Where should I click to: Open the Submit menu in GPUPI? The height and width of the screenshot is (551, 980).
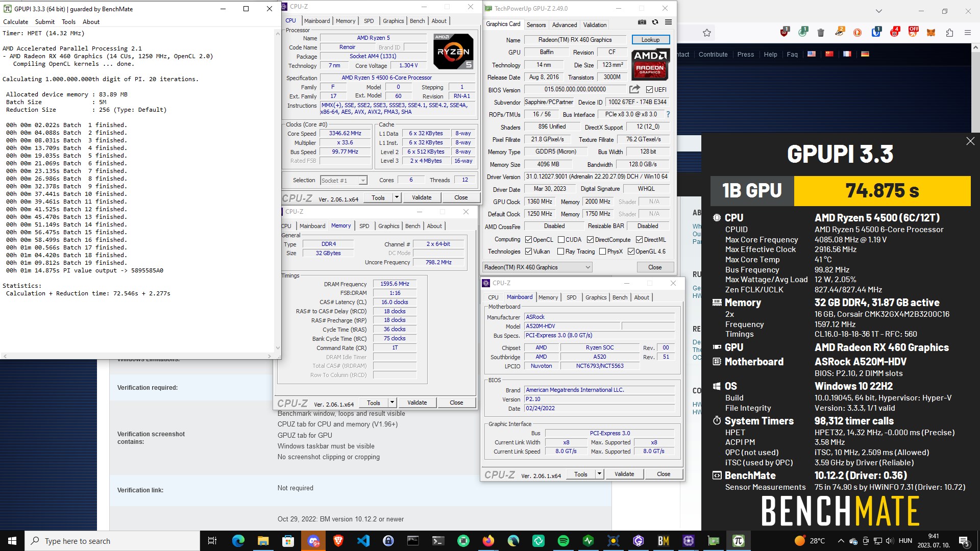coord(45,22)
